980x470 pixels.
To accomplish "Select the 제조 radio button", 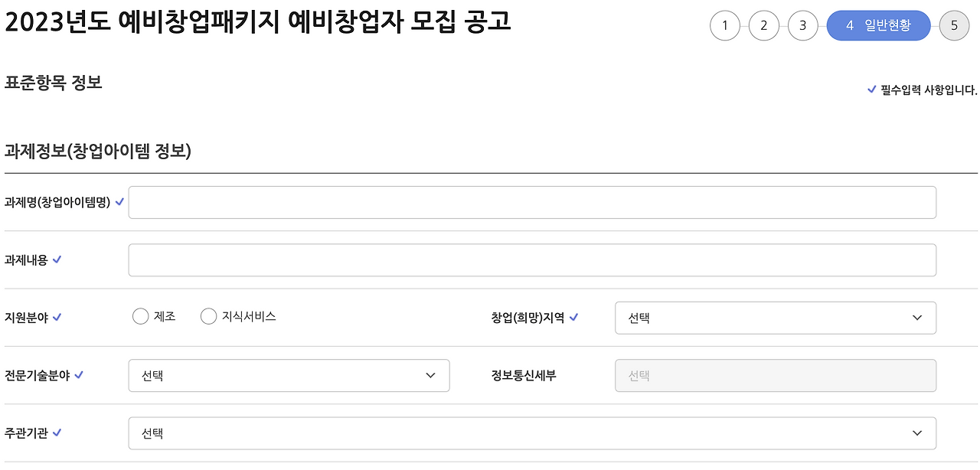I will pyautogui.click(x=140, y=315).
